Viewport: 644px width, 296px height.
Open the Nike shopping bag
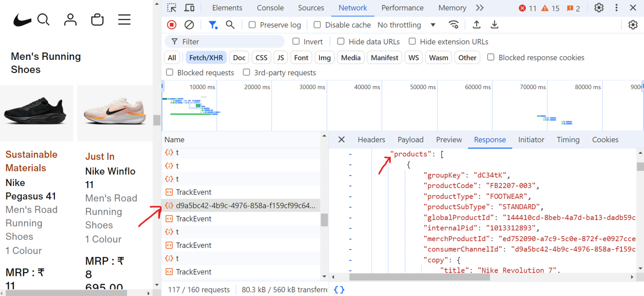97,19
